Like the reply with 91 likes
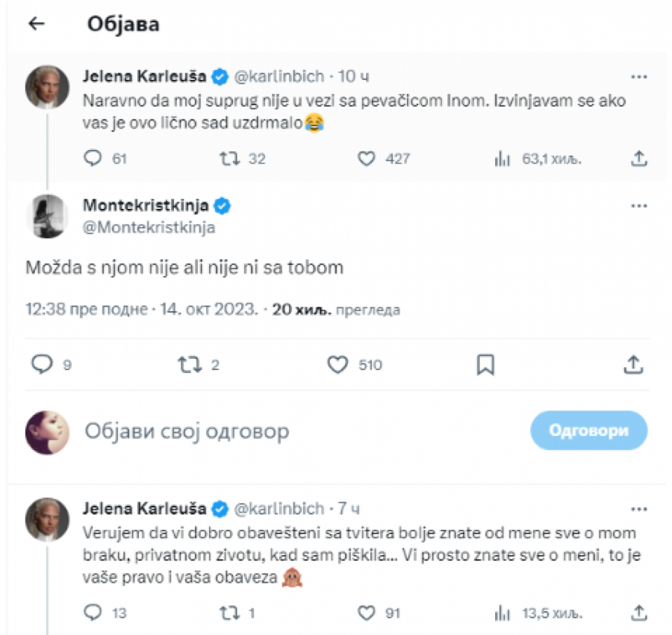The height and width of the screenshot is (635, 672). tap(366, 613)
